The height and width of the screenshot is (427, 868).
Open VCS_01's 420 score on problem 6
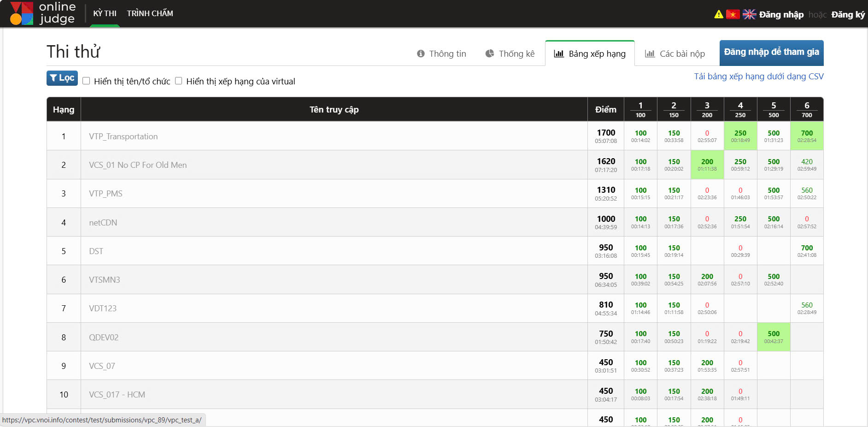click(807, 165)
